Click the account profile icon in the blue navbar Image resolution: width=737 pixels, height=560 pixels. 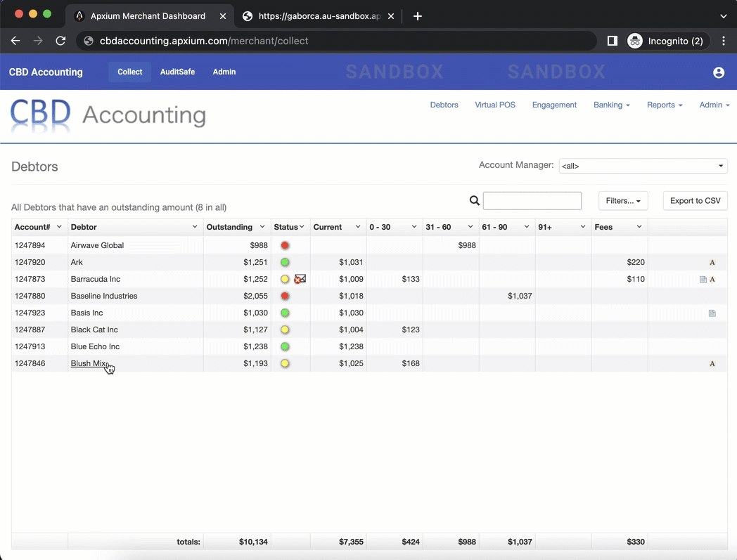(718, 72)
